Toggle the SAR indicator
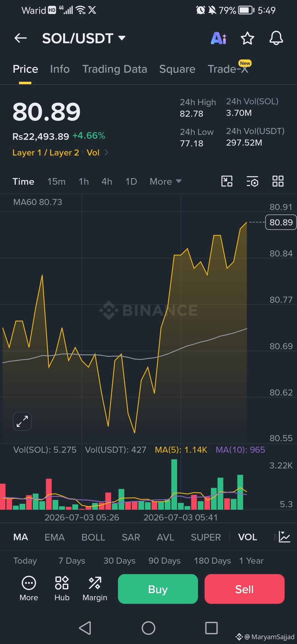 pyautogui.click(x=131, y=537)
